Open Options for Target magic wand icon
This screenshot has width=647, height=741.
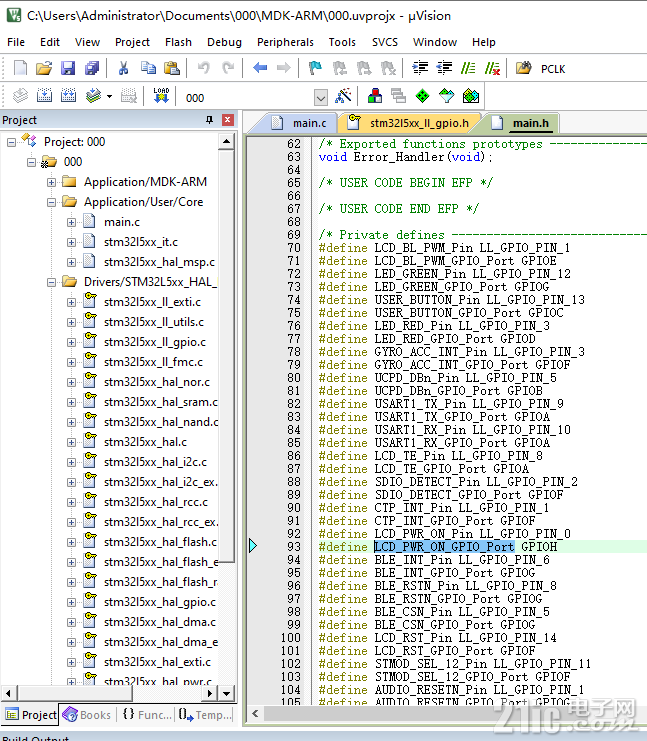point(344,96)
